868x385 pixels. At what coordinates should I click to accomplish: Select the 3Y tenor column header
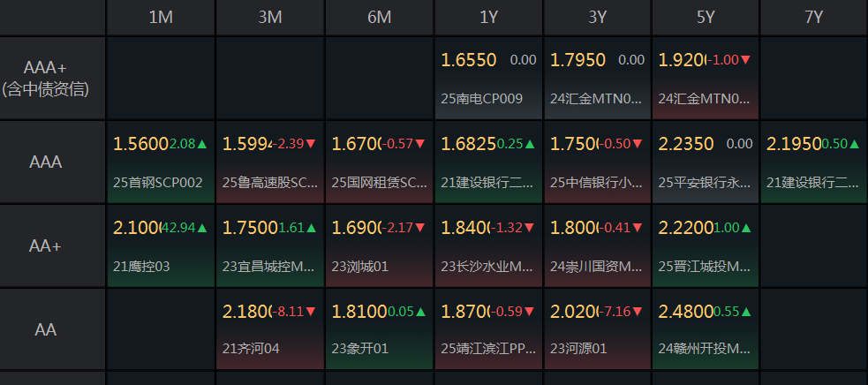click(598, 18)
